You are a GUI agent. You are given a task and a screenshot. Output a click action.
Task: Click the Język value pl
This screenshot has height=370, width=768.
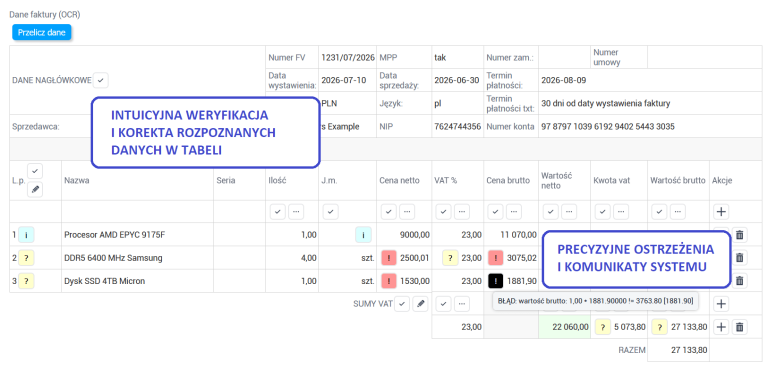click(437, 103)
